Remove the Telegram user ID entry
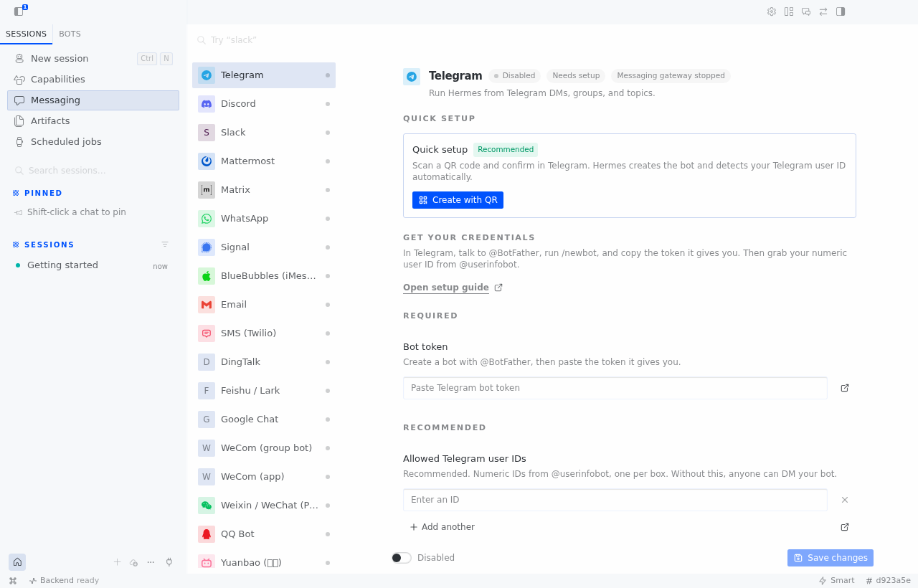 845,500
